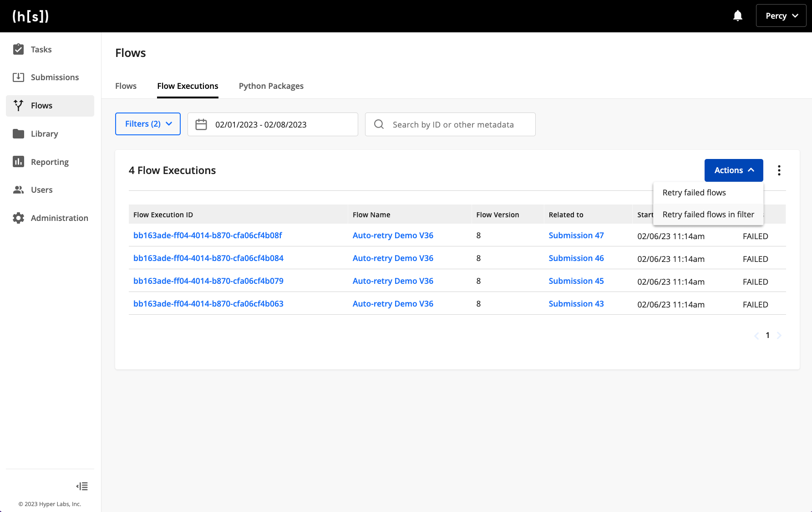This screenshot has width=812, height=512.
Task: Open Reporting in the sidebar
Action: coord(50,162)
